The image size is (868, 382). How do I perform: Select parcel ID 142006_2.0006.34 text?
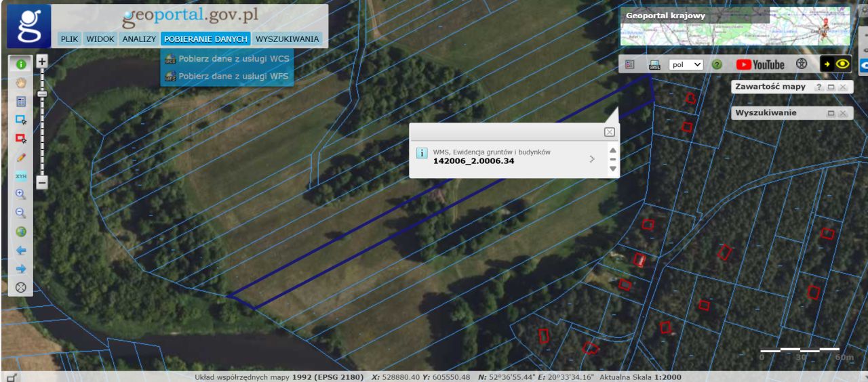[473, 161]
